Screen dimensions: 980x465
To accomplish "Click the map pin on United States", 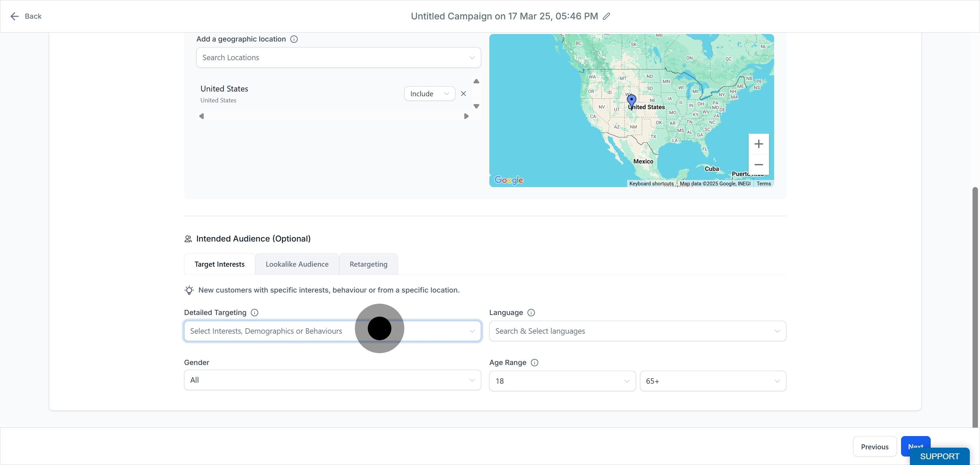I will coord(631,101).
